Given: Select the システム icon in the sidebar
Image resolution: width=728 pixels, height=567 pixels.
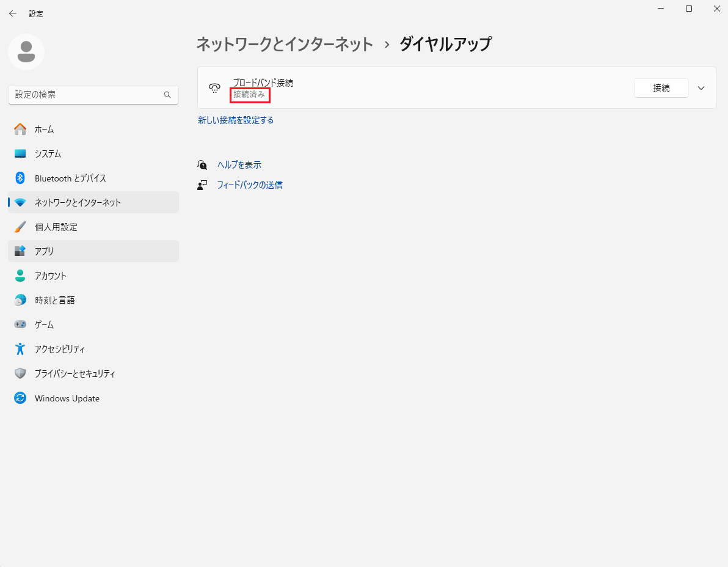Looking at the screenshot, I should (21, 153).
